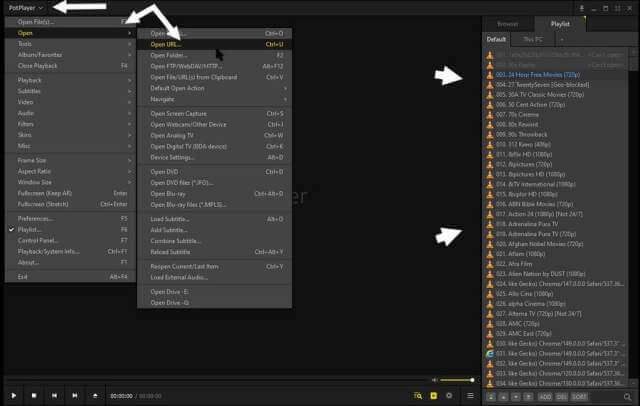This screenshot has height=406, width=640.
Task: Expand the Navigate submenu
Action: coord(214,99)
